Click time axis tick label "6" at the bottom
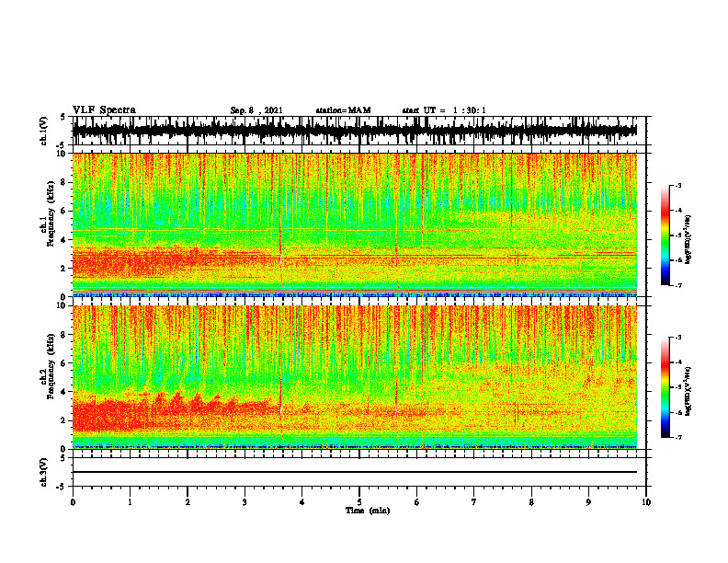The width and height of the screenshot is (728, 563). (417, 502)
